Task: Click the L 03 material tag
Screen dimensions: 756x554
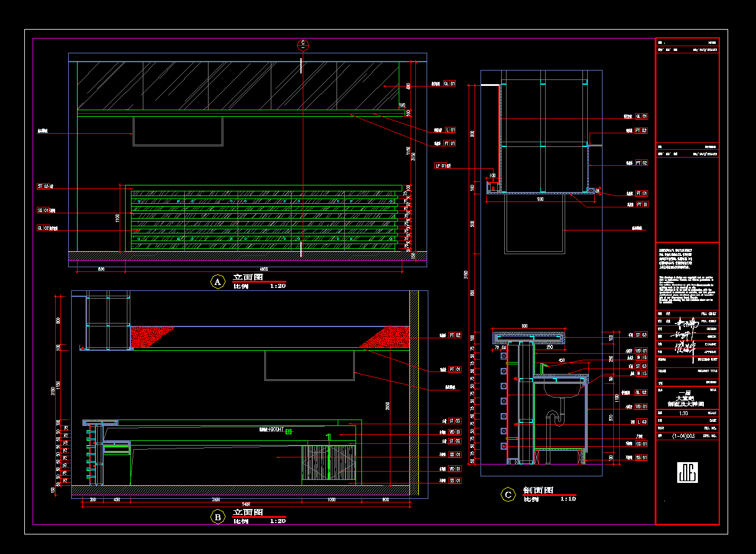Action: [x=641, y=422]
